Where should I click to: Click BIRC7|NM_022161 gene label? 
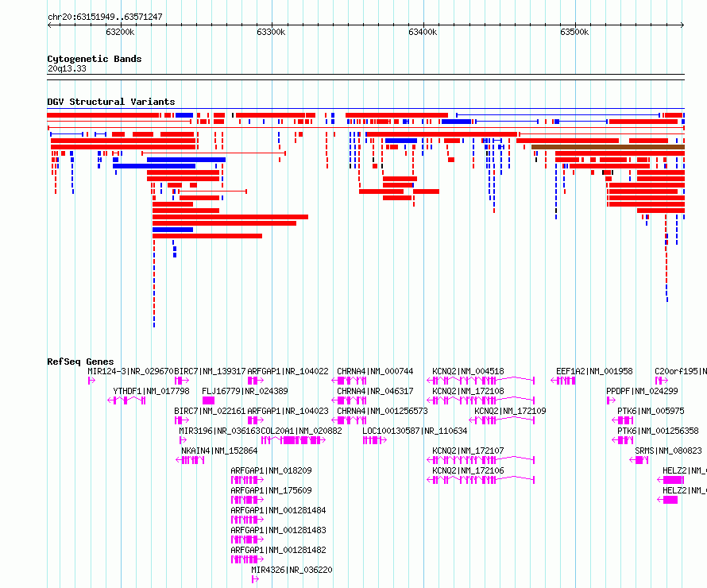pos(211,411)
